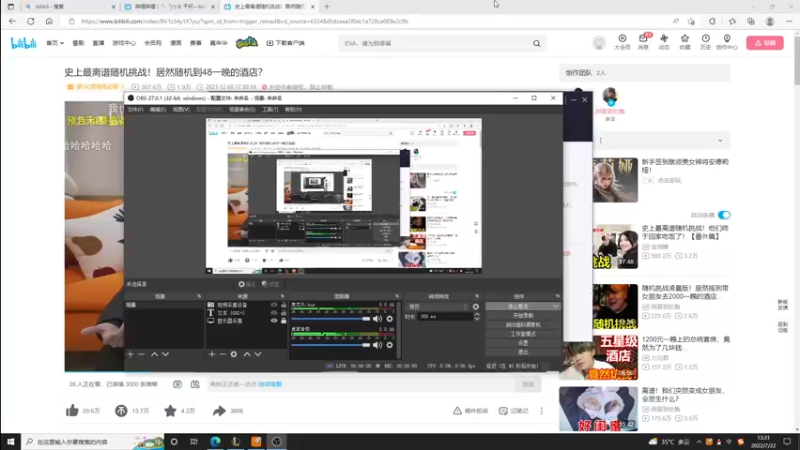The width and height of the screenshot is (800, 450).
Task: Toggle lock of 视频采集设备 source
Action: click(284, 305)
